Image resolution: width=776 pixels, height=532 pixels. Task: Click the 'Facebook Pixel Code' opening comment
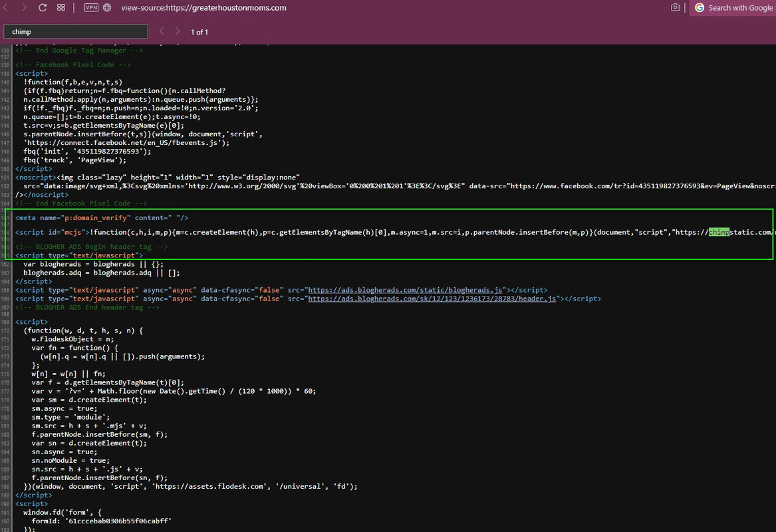pyautogui.click(x=72, y=65)
